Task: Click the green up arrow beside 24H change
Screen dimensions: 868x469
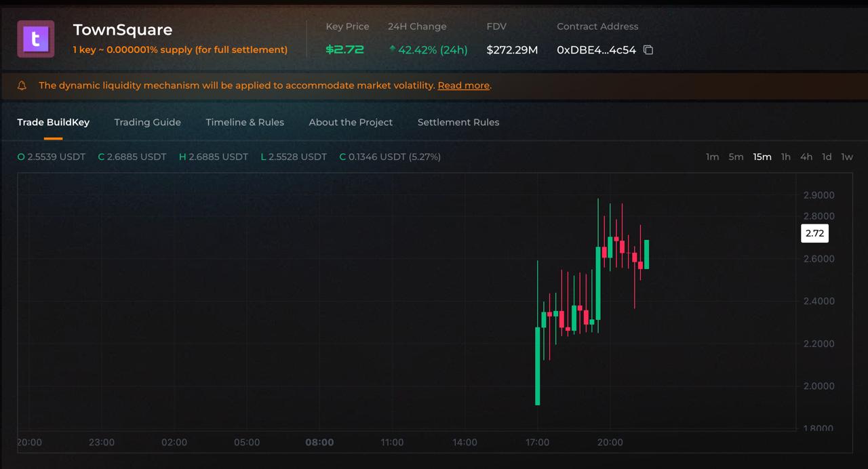Action: 392,49
